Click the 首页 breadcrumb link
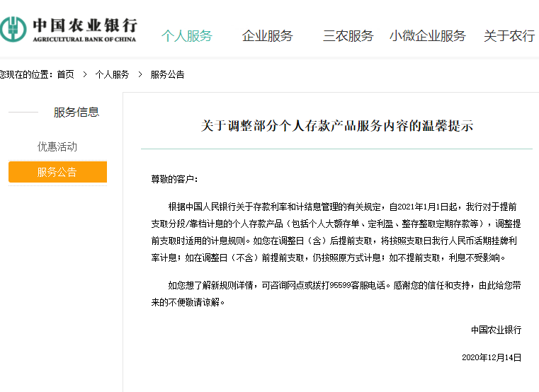Screen dimensions: 539x392 click(65, 74)
